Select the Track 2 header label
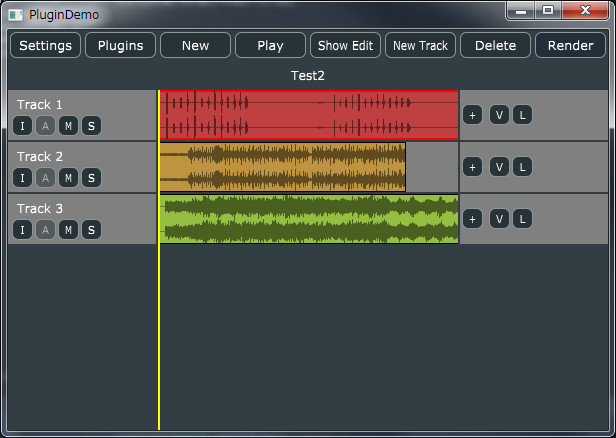 coord(40,156)
